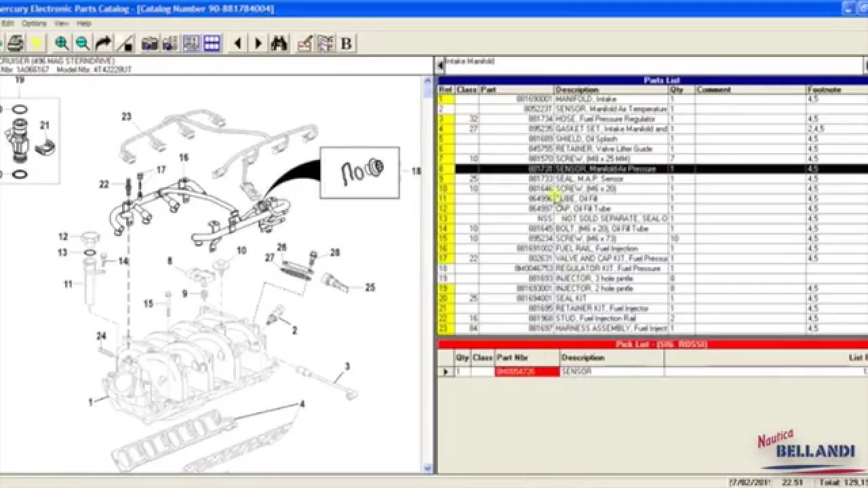The image size is (868, 488).
Task: Select the CAP, Oil Fill Tube row
Action: 652,209
